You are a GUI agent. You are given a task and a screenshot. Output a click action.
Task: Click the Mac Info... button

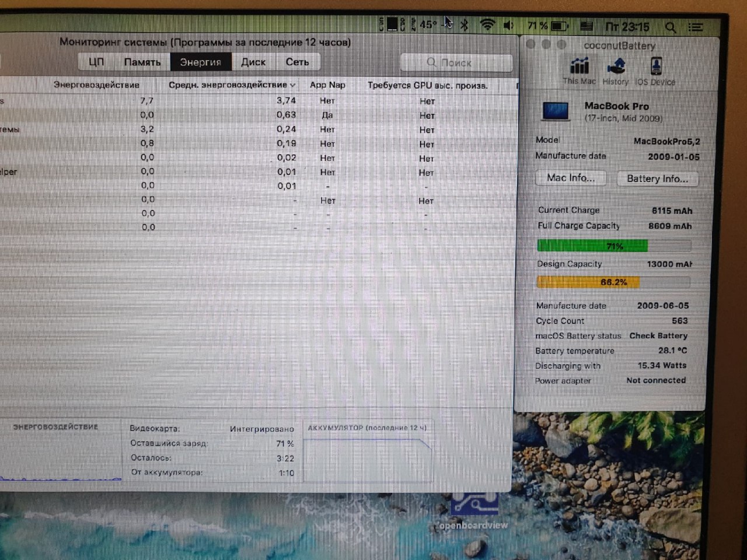(571, 178)
